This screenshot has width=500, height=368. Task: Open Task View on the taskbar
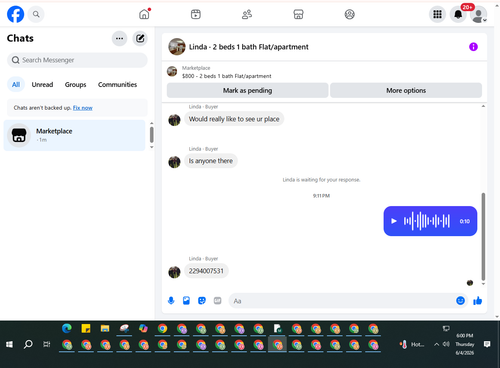pyautogui.click(x=47, y=344)
